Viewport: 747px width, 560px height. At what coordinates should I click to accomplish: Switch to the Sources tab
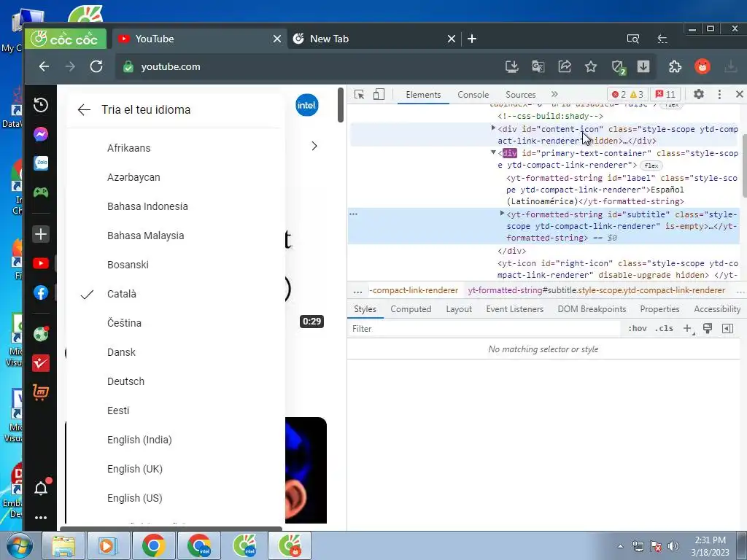[x=520, y=95]
